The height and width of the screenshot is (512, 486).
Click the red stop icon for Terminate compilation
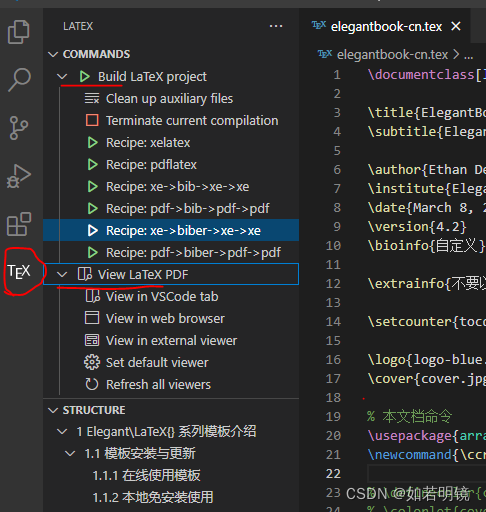click(x=92, y=120)
